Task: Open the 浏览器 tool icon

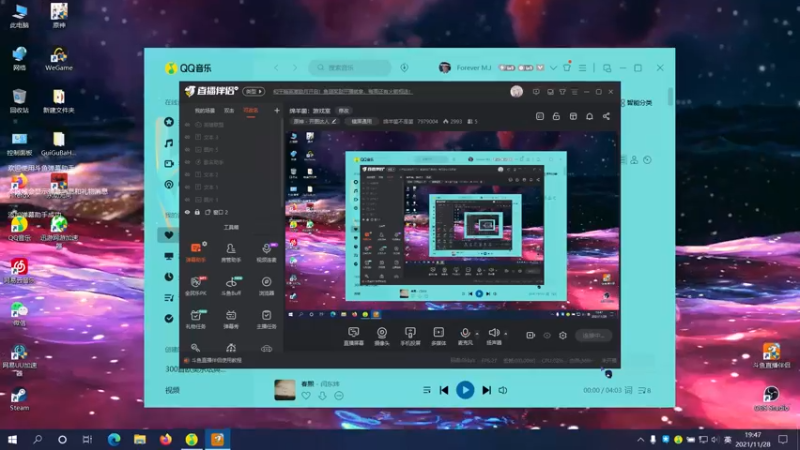Action: (266, 286)
